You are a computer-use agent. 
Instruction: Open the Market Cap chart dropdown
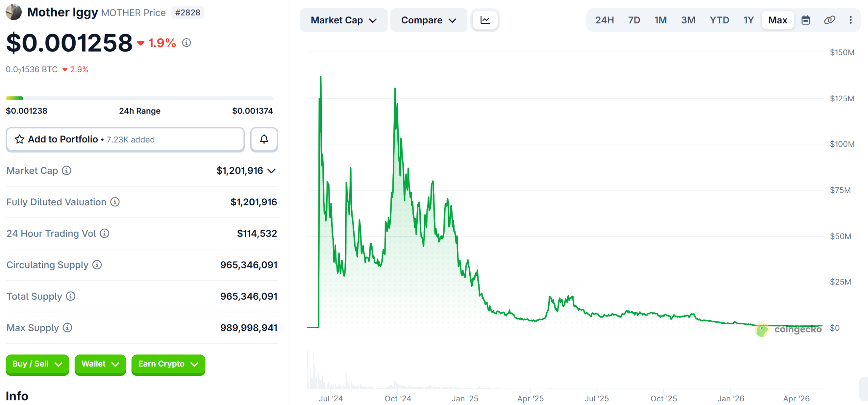pyautogui.click(x=343, y=20)
